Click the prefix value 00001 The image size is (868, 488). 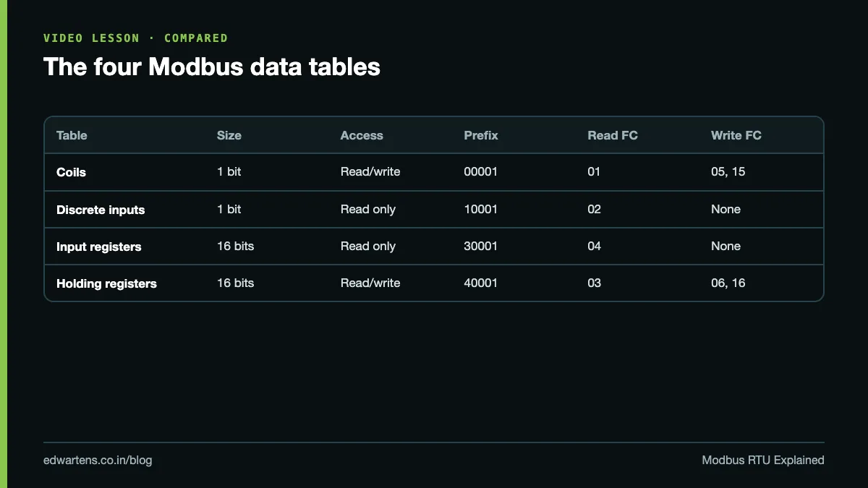pyautogui.click(x=481, y=172)
